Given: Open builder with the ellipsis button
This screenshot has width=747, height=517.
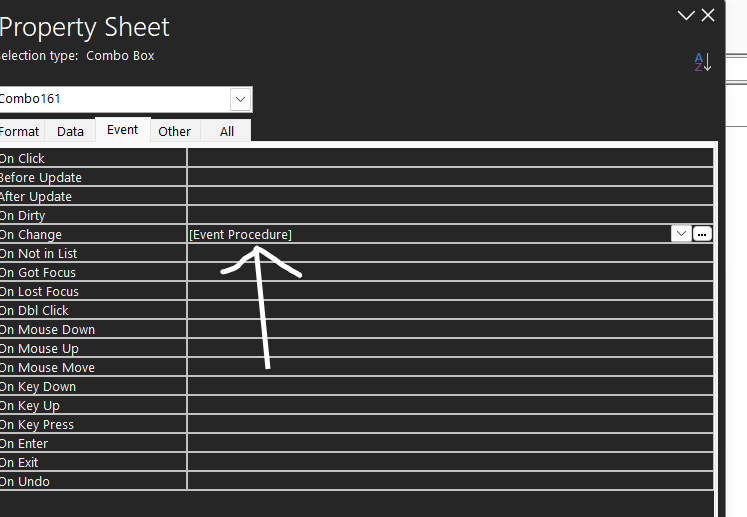Looking at the screenshot, I should point(702,234).
